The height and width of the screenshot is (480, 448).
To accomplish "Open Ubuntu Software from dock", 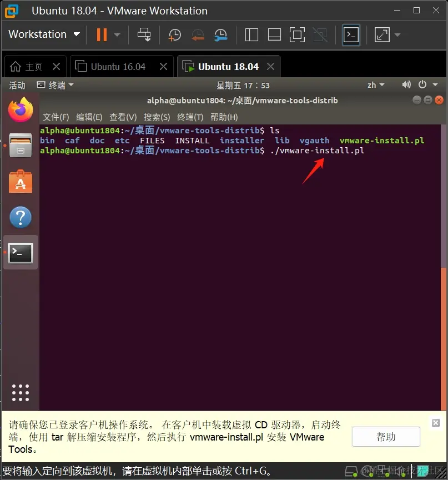I will [x=21, y=181].
